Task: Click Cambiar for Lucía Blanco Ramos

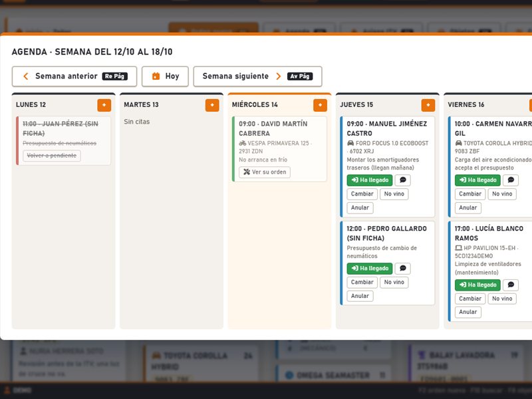Action: coord(470,299)
